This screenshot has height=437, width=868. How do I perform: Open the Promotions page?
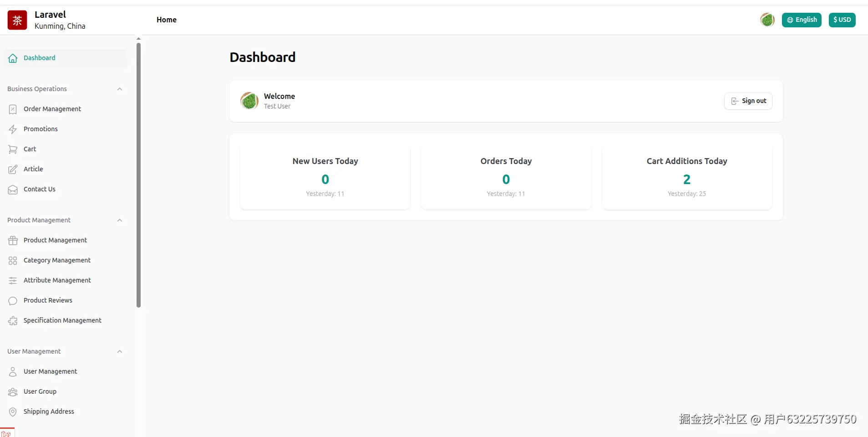tap(66, 129)
